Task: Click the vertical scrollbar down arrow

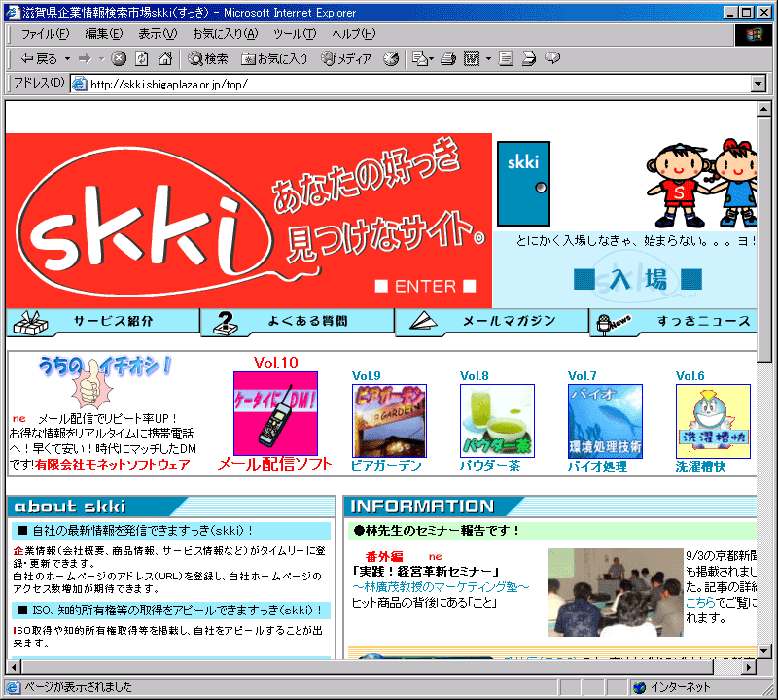Action: click(763, 650)
